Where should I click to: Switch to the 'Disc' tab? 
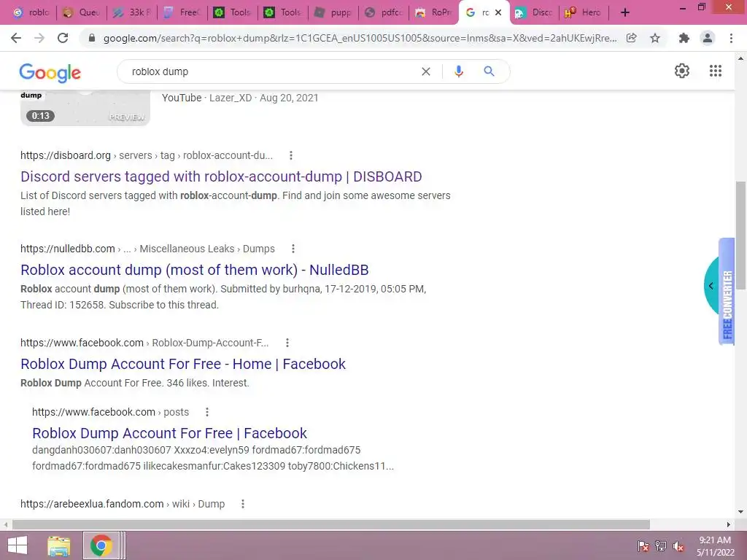(535, 12)
